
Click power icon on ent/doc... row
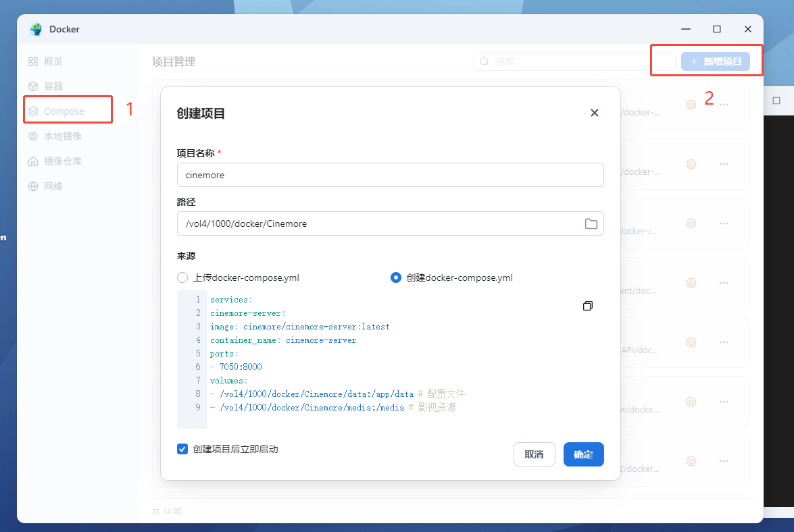click(691, 283)
